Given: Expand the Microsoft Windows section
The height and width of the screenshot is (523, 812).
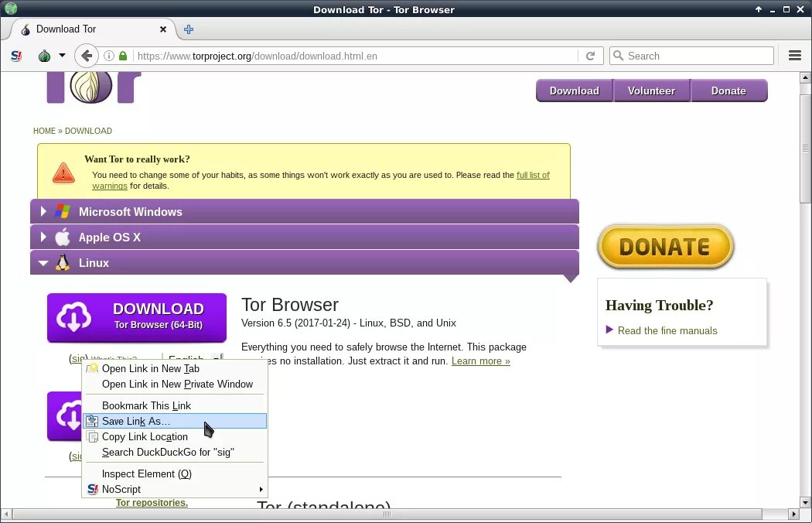Looking at the screenshot, I should click(305, 211).
